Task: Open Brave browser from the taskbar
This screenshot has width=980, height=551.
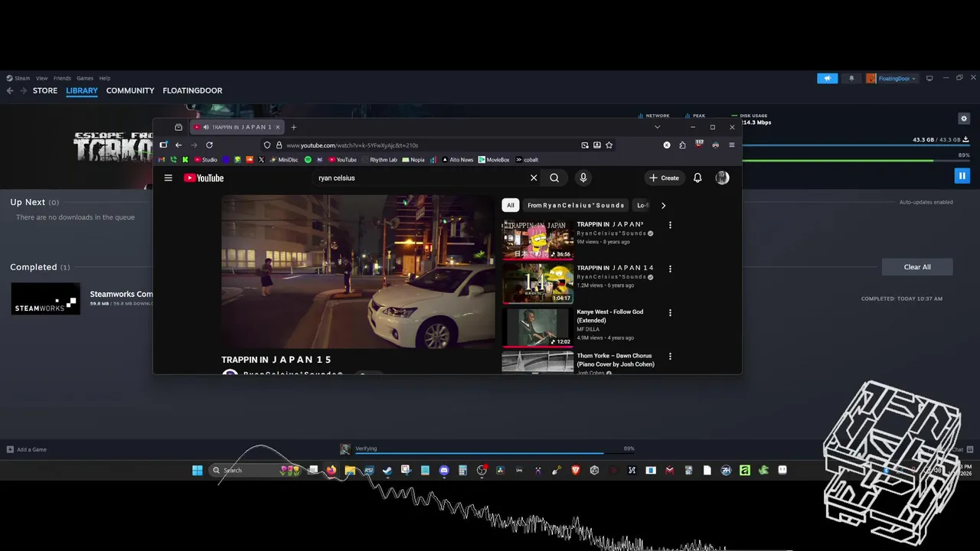Action: 575,470
